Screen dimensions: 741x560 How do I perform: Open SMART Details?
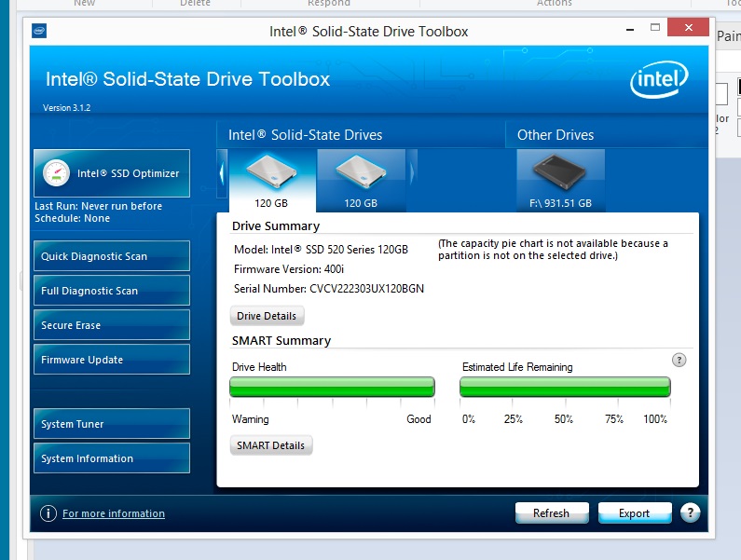click(271, 445)
